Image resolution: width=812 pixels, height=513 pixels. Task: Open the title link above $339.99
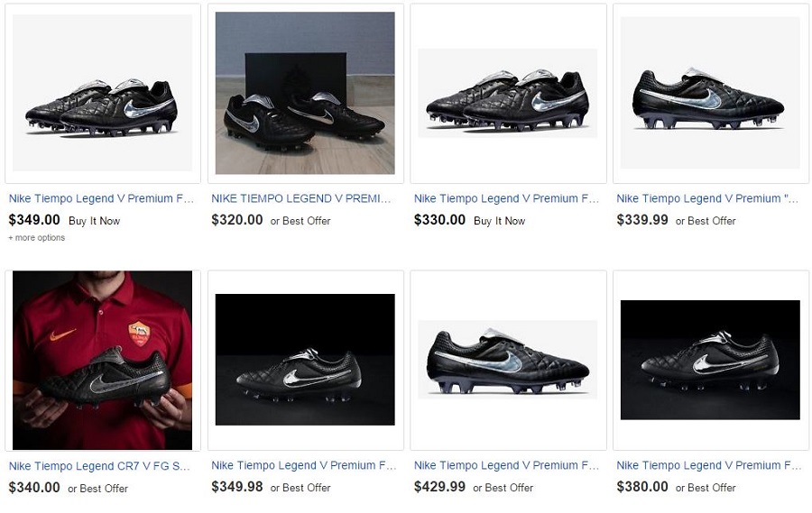pyautogui.click(x=708, y=198)
